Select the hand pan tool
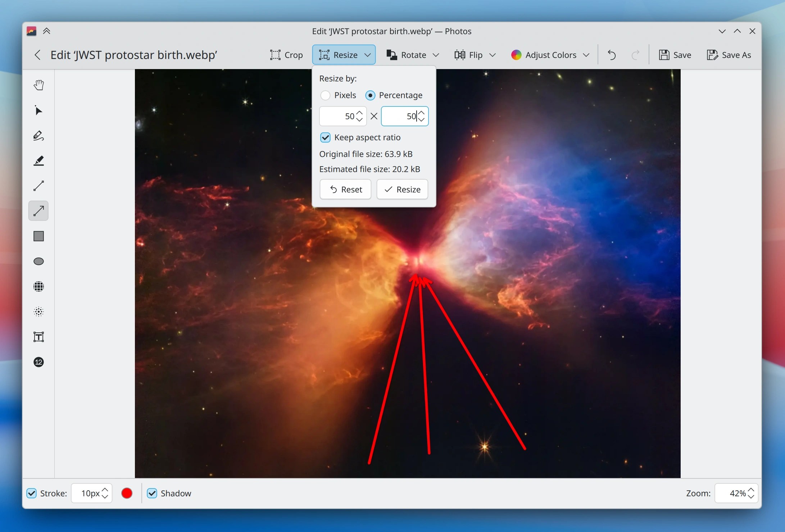This screenshot has height=532, width=785. click(38, 85)
